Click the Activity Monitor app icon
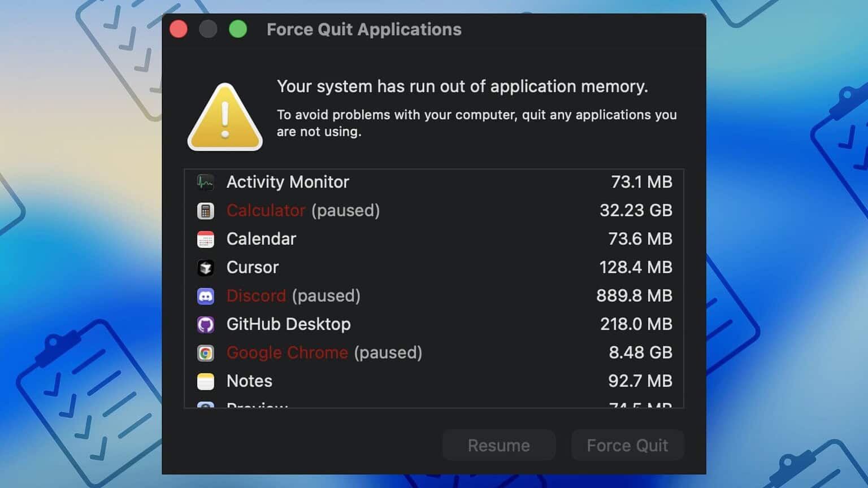868x488 pixels. coord(205,182)
